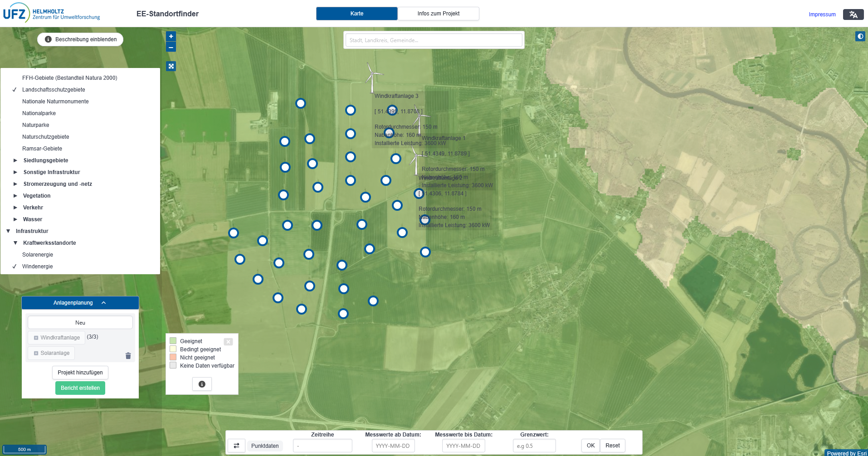Click the fullscreen map extent icon
Viewport: 868px width, 456px height.
click(171, 66)
